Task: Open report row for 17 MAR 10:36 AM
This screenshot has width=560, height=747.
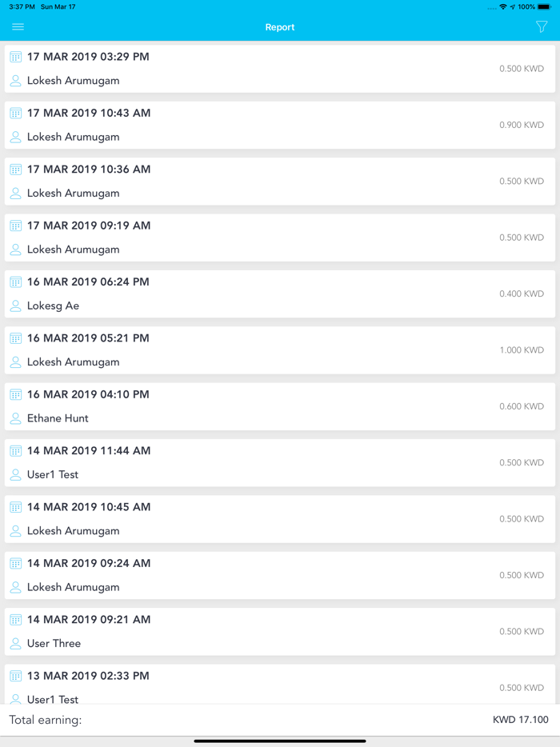Action: point(280,182)
